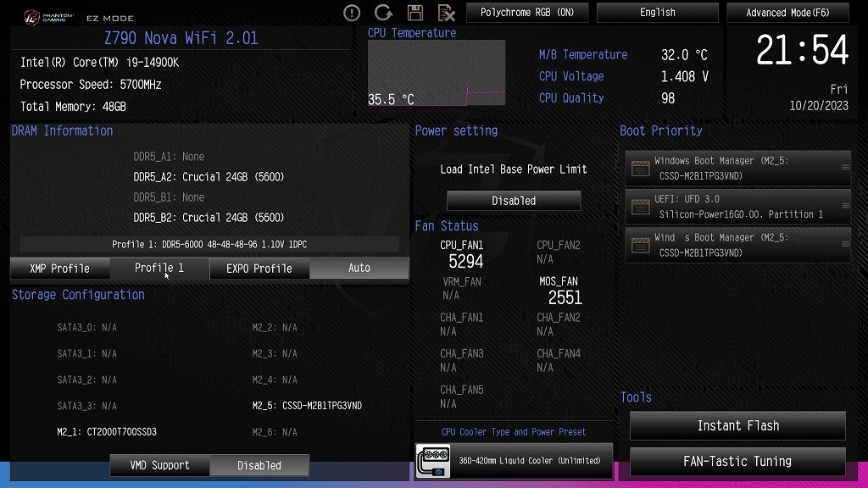Click the discard changes icon with X
This screenshot has height=488, width=868.
point(446,13)
